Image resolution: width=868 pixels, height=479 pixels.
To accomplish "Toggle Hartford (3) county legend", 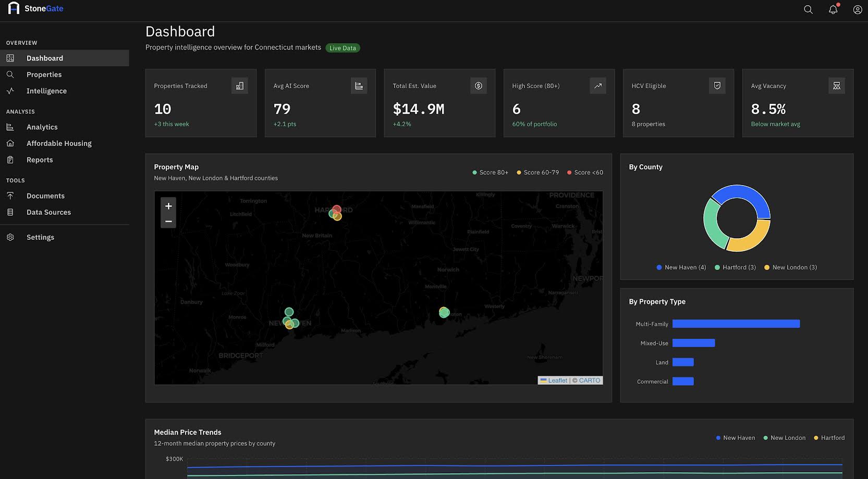I will 735,267.
